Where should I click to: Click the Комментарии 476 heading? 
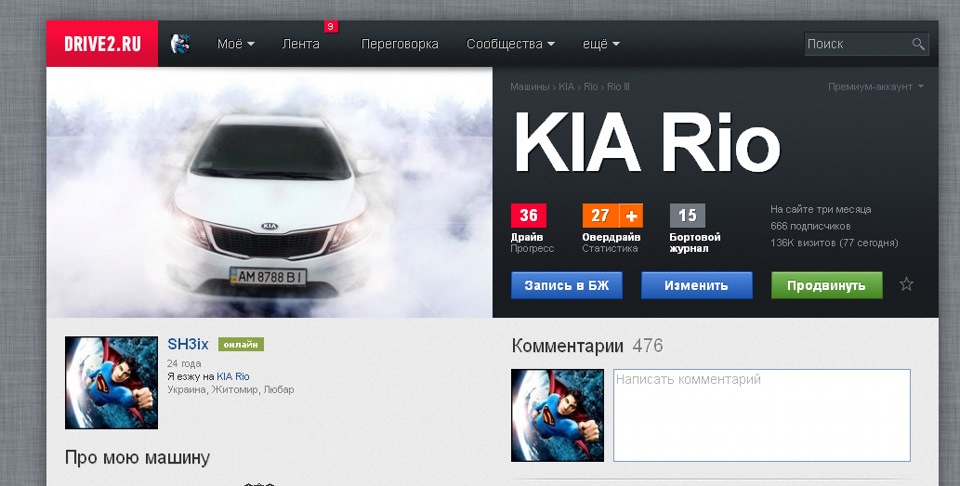point(587,346)
